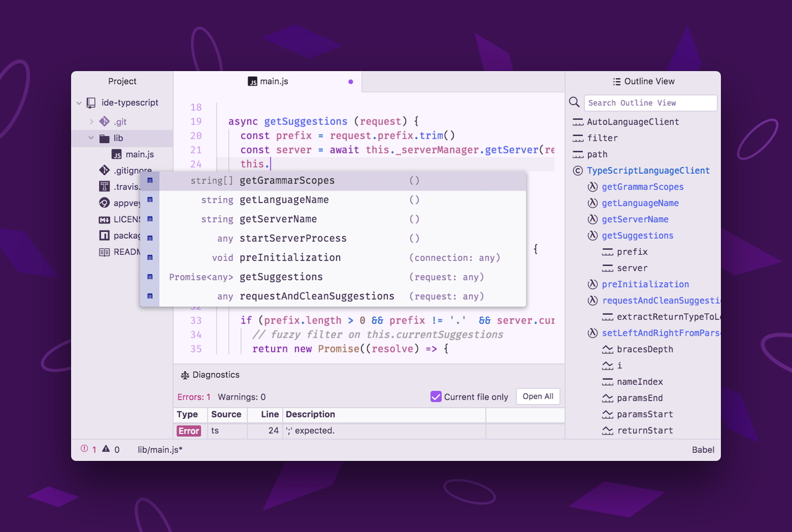Click the search icon in the Outline View panel
This screenshot has width=792, height=532.
point(574,102)
